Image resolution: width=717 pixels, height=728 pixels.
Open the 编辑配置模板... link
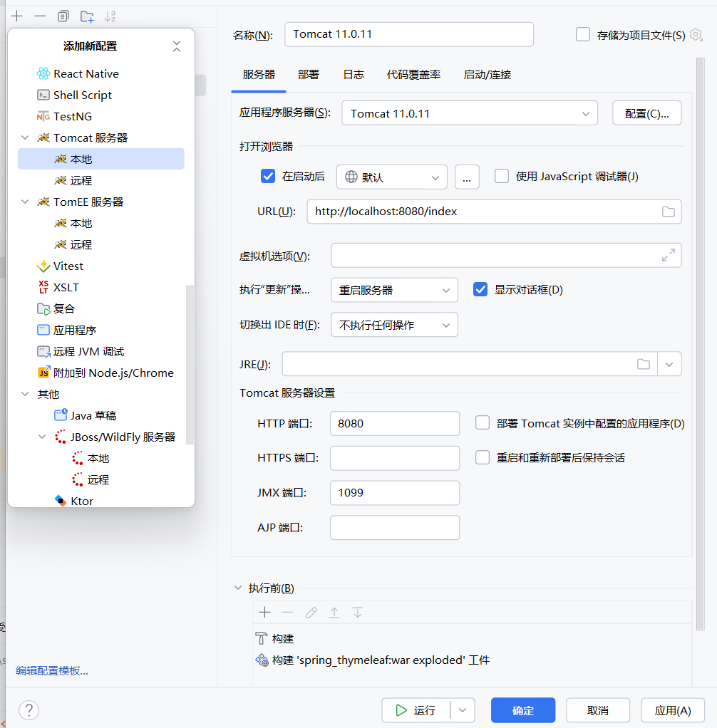(x=52, y=670)
